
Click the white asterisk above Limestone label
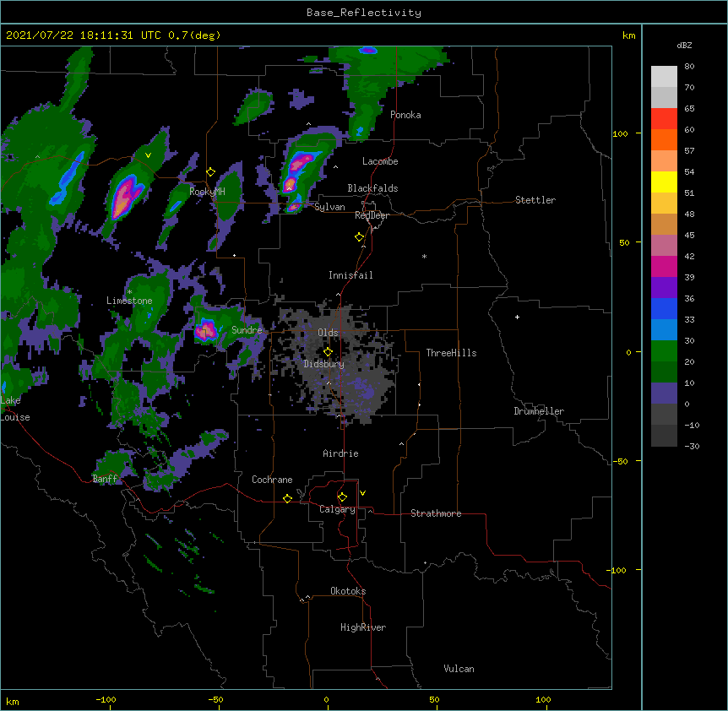tap(129, 292)
